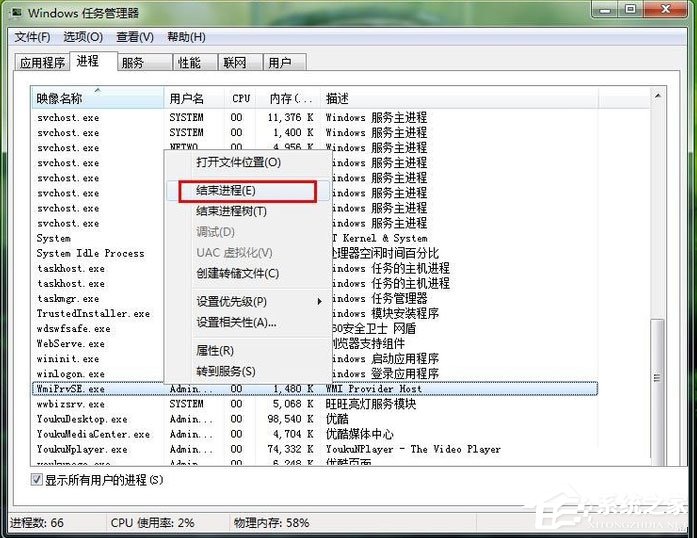Select the TrustedInstaller.exe process
The height and width of the screenshot is (538, 697).
pyautogui.click(x=93, y=314)
